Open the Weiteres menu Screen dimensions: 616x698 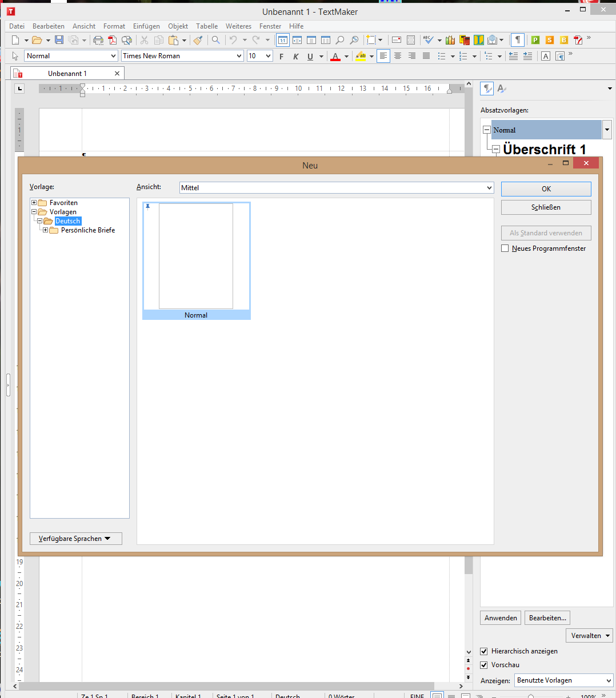[238, 26]
